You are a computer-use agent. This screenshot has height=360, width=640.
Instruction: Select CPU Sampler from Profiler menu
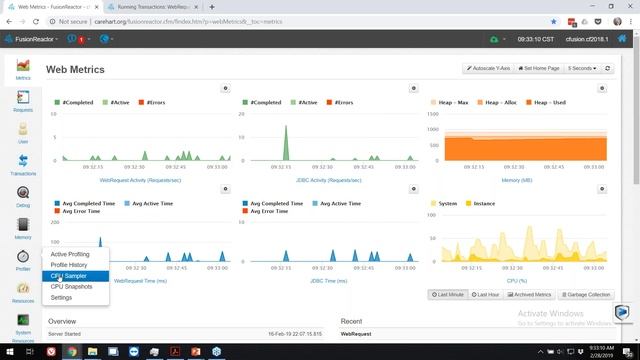tap(76, 276)
